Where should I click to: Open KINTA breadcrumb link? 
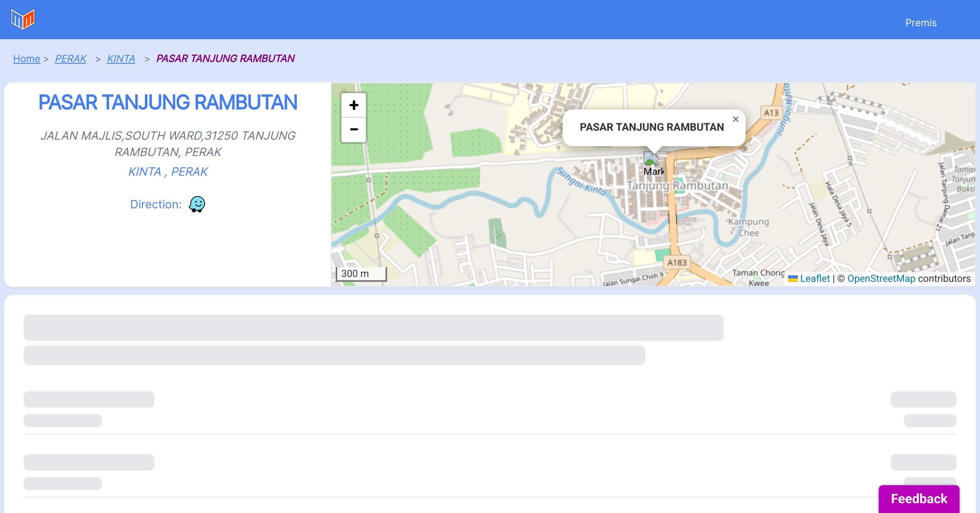[121, 59]
